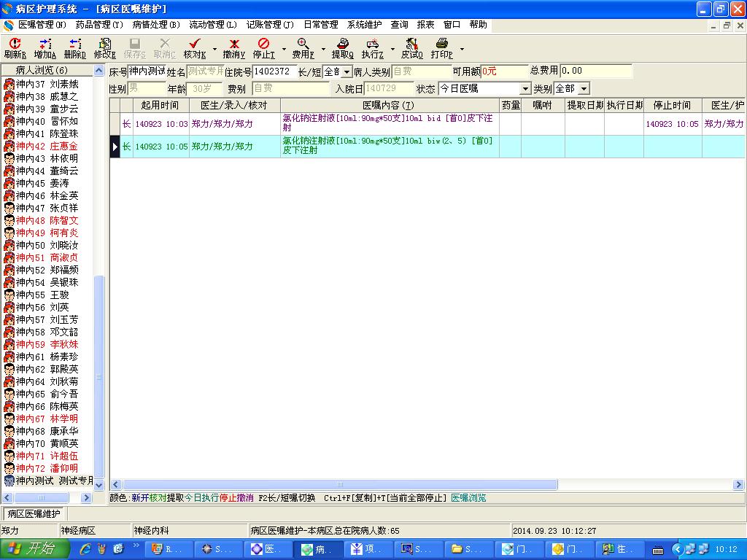Image resolution: width=747 pixels, height=560 pixels.
Task: Click the 修改E modify order icon
Action: click(105, 49)
